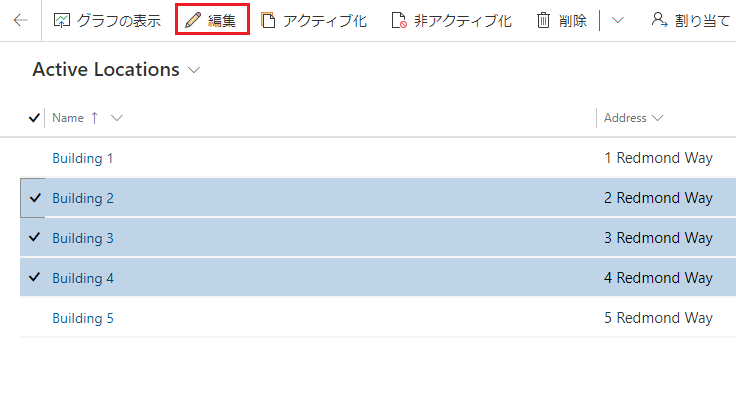This screenshot has height=401, width=736.
Task: Open the Building 5 record link
Action: [x=83, y=318]
